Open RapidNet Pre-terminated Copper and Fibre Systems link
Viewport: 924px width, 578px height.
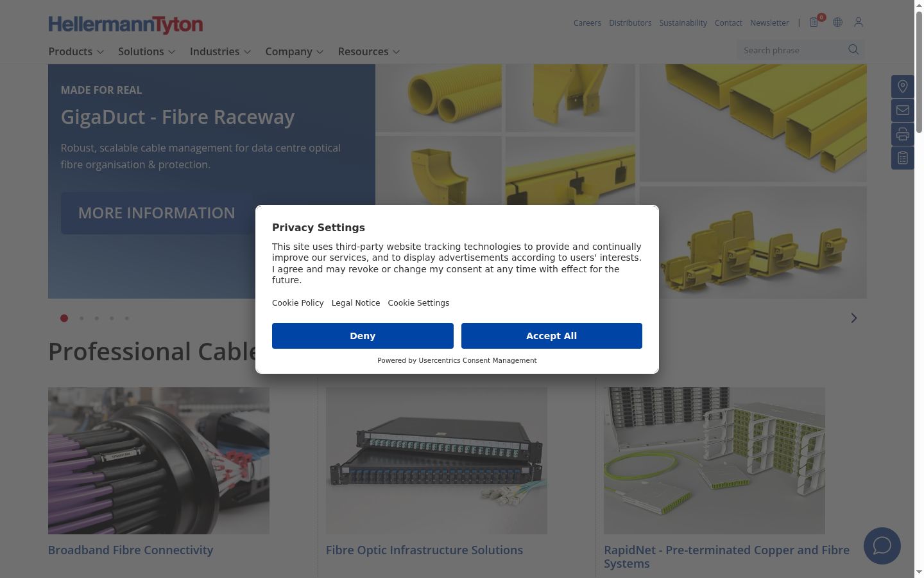pos(726,557)
